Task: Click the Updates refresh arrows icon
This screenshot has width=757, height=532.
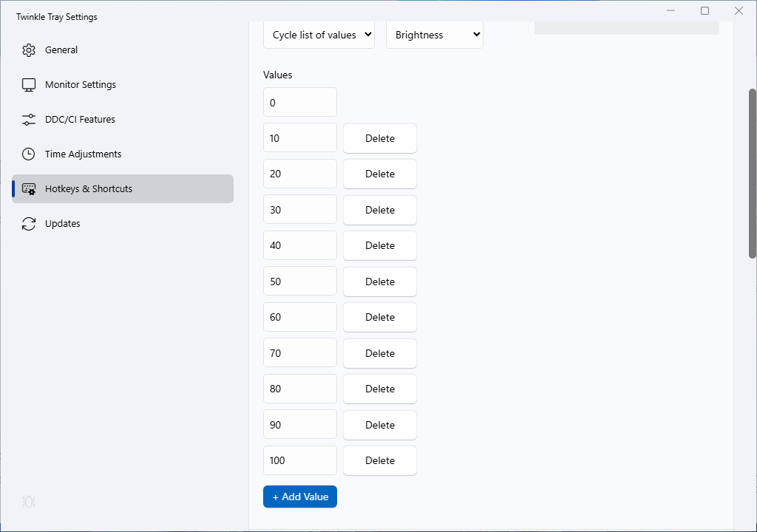Action: tap(29, 224)
